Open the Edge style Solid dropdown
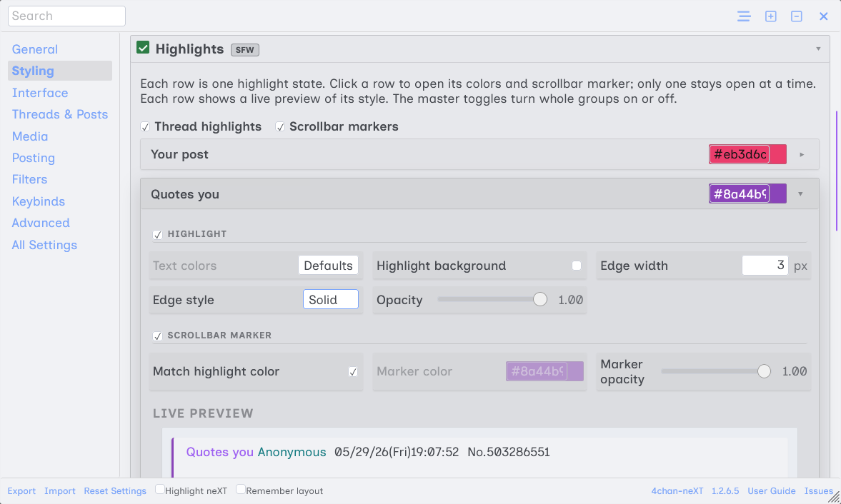841x504 pixels. coord(330,299)
